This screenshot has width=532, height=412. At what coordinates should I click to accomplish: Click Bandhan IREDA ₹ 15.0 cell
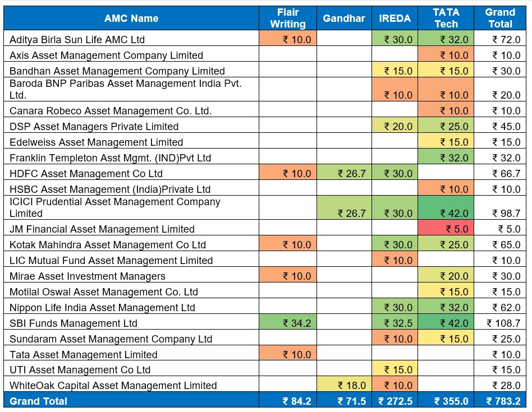(395, 70)
